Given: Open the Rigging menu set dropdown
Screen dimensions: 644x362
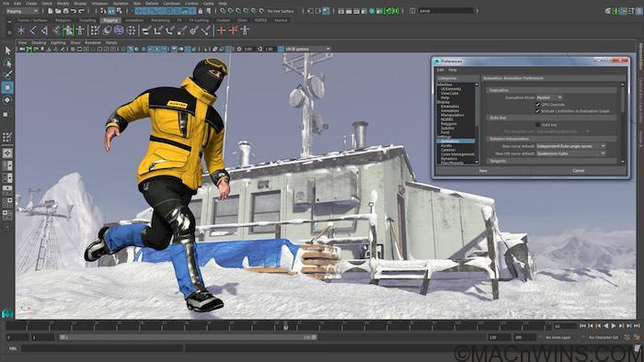Looking at the screenshot, I should [23, 11].
